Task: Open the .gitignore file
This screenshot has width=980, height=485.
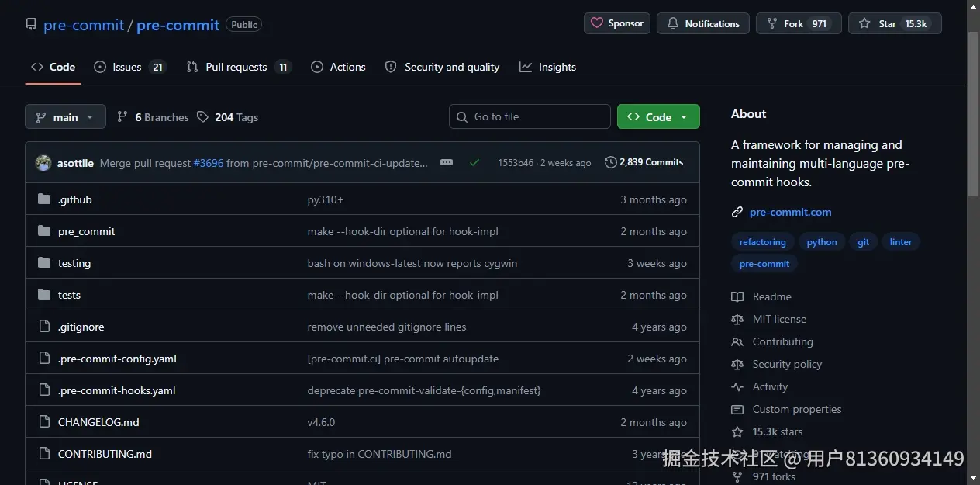Action: (x=81, y=327)
